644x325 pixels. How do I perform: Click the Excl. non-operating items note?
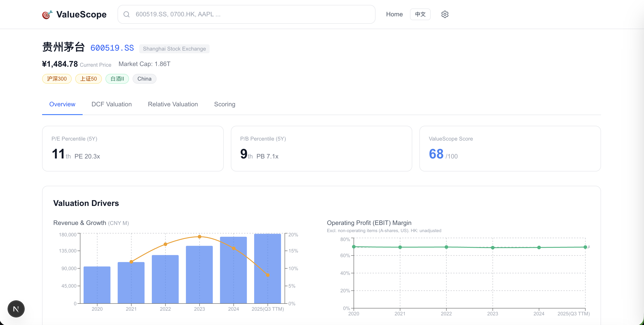click(384, 231)
